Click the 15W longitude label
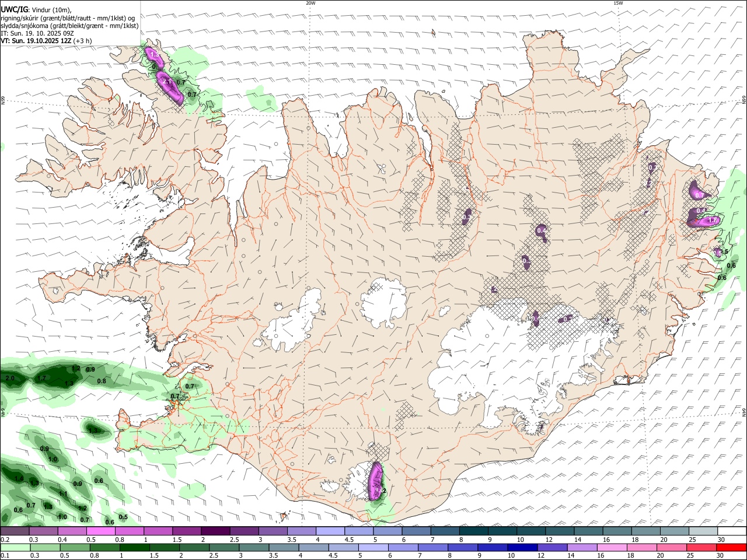The width and height of the screenshot is (747, 560). point(618,3)
